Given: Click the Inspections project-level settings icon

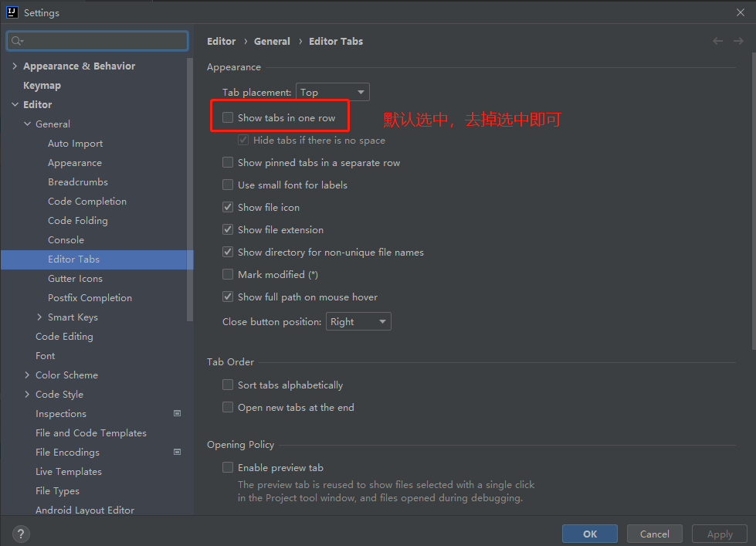Looking at the screenshot, I should (x=177, y=414).
